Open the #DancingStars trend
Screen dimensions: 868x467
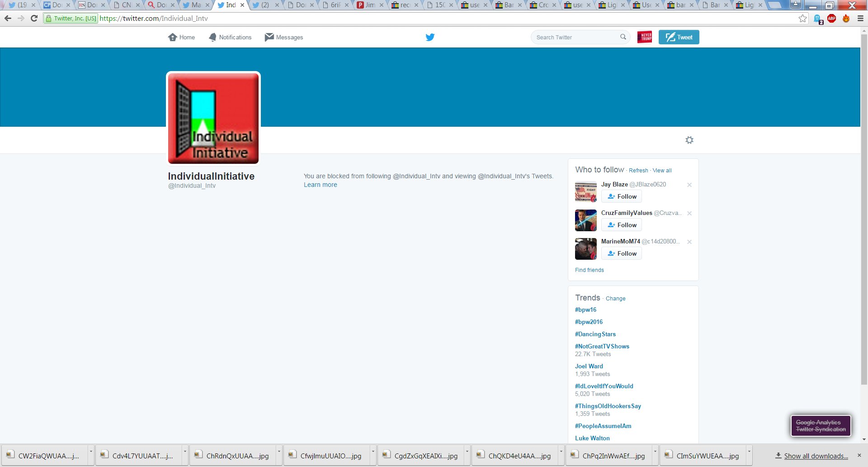(x=595, y=334)
